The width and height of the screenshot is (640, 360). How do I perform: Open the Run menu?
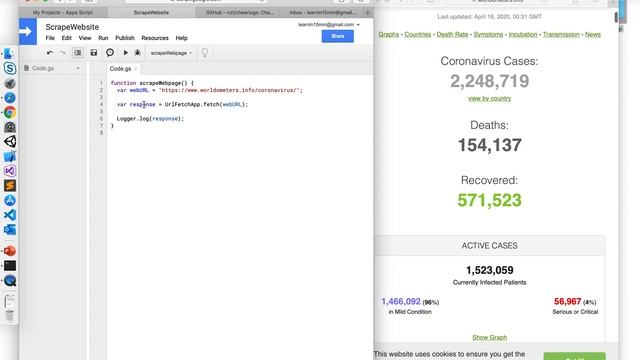tap(103, 38)
